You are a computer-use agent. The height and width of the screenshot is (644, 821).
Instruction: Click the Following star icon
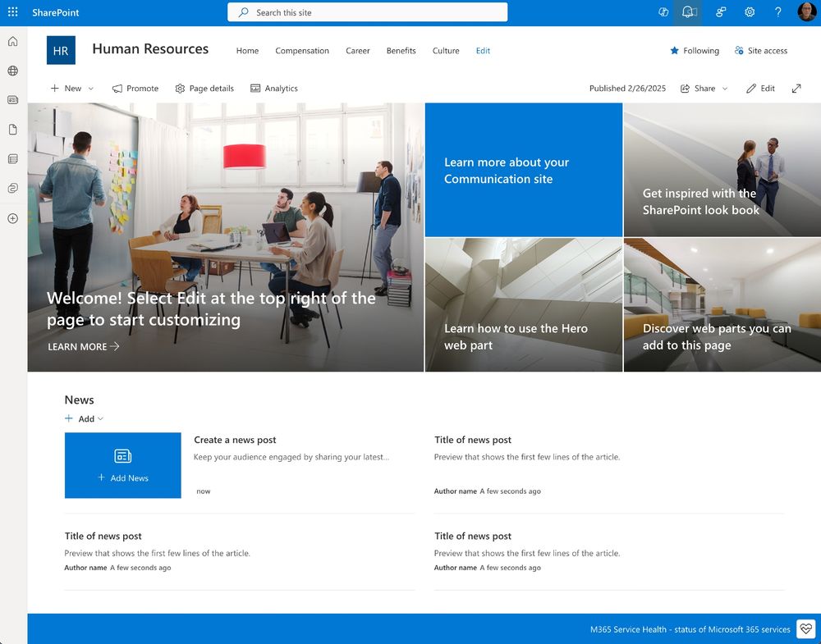tap(674, 51)
